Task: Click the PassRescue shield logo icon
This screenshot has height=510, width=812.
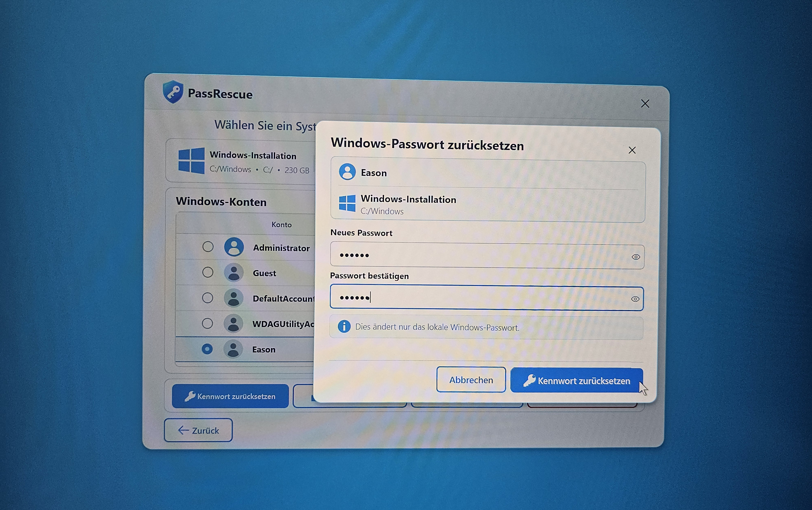Action: click(x=173, y=92)
